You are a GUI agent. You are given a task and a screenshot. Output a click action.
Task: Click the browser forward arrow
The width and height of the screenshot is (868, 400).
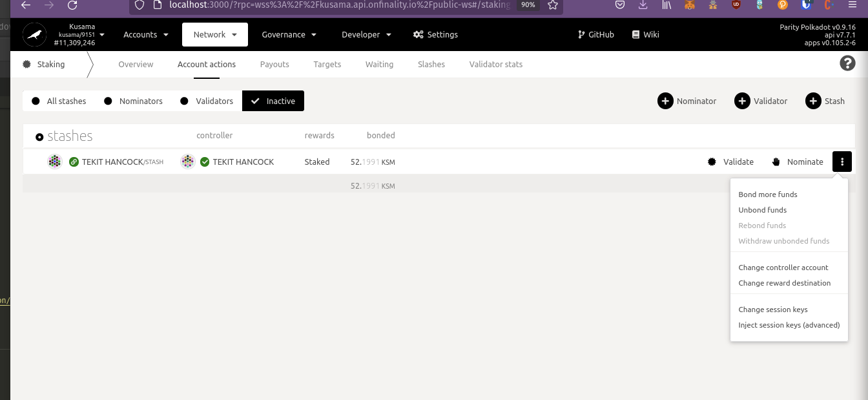49,5
